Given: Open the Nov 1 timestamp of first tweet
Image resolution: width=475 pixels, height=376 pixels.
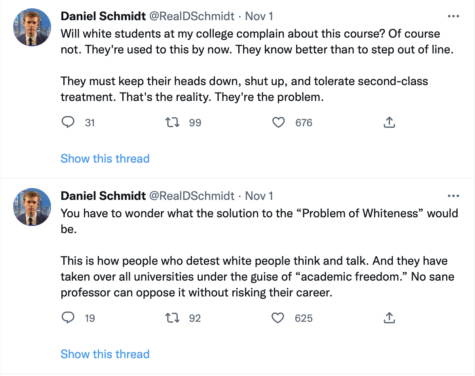Looking at the screenshot, I should pyautogui.click(x=259, y=16).
